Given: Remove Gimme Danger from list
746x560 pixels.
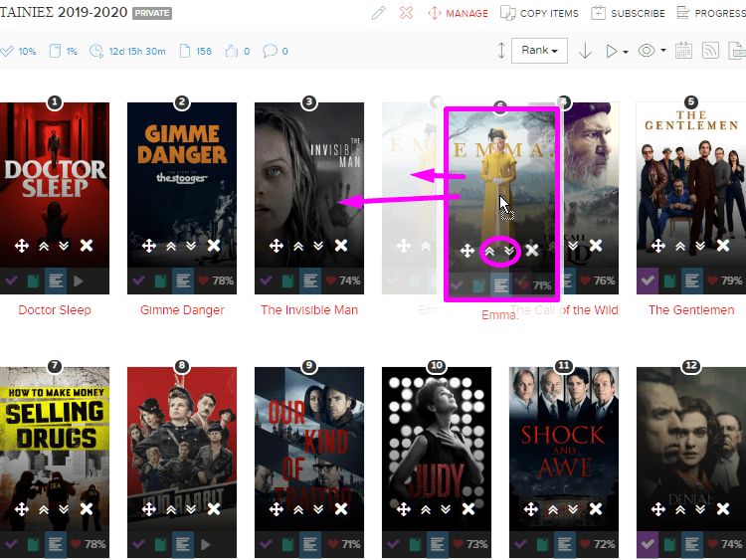Looking at the screenshot, I should click(x=214, y=246).
